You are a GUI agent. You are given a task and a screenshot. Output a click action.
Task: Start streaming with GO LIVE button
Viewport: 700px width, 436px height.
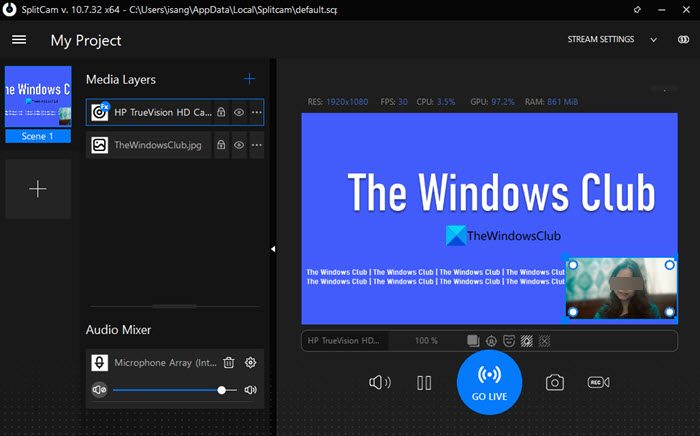coord(489,381)
